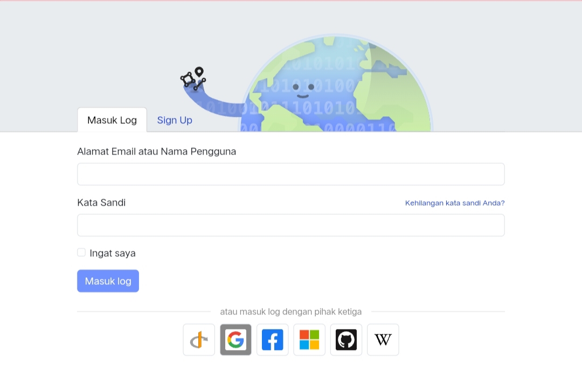Open the Kehilangan kata sandi Anda link
This screenshot has width=582, height=392.
click(455, 203)
